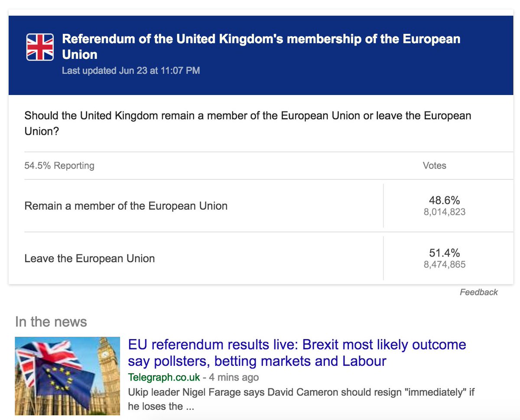Image resolution: width=520 pixels, height=420 pixels.
Task: Click the 54.5% Reporting label
Action: (59, 166)
